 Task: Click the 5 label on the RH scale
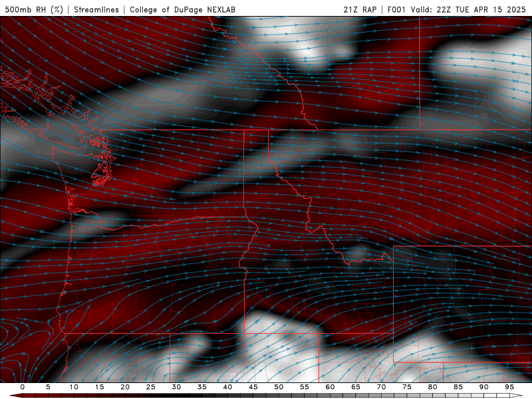pos(48,387)
